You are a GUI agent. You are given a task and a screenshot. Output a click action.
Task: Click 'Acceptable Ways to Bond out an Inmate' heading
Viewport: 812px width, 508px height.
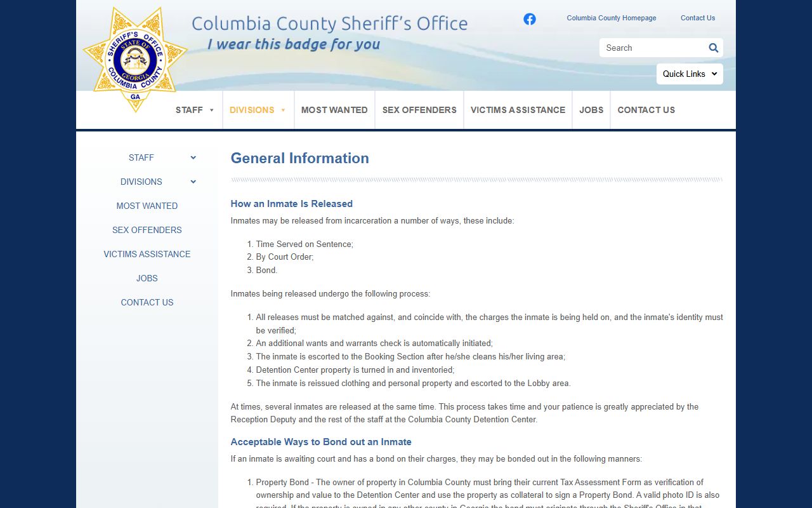pos(321,442)
